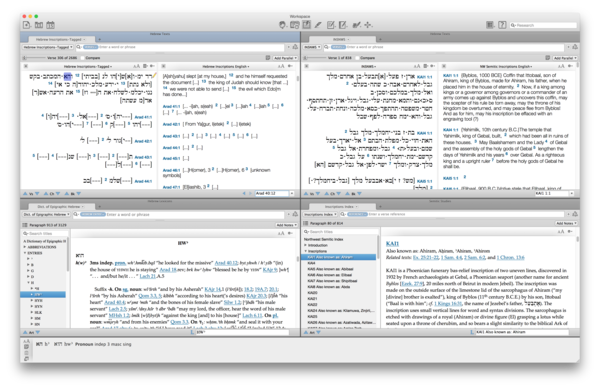Image resolution: width=600 pixels, height=390 pixels.
Task: Open the INSNWS module dropdown
Action: coord(312,47)
